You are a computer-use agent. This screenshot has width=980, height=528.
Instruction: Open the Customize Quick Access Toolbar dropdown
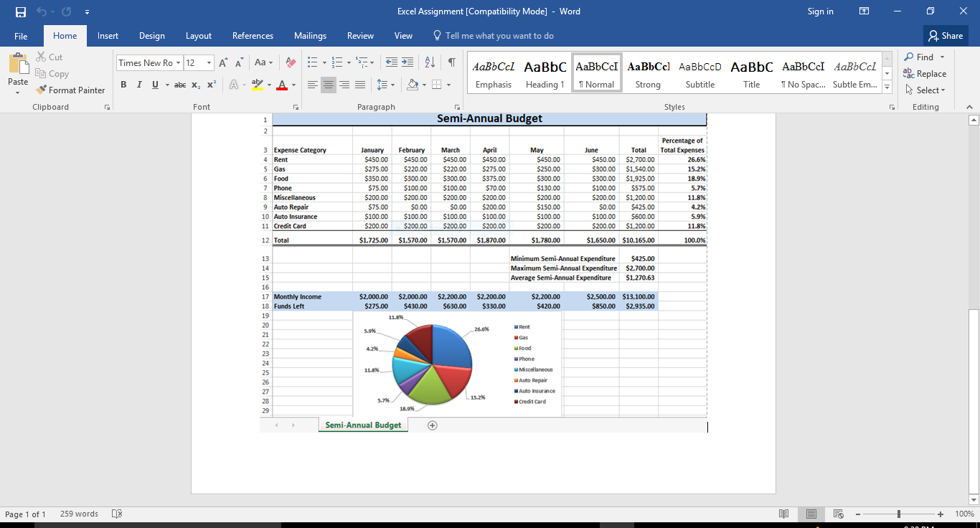pos(87,11)
